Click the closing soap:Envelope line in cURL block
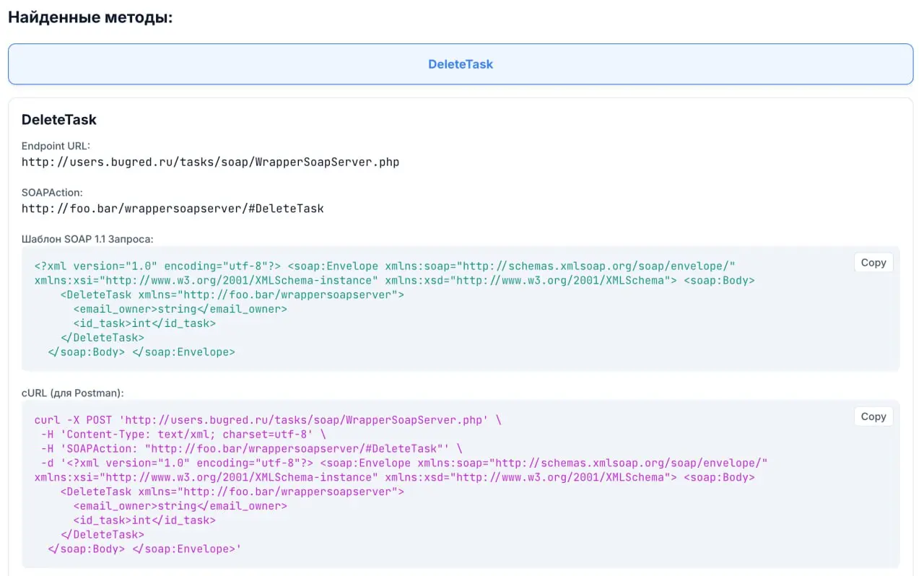924x576 pixels. 144,549
